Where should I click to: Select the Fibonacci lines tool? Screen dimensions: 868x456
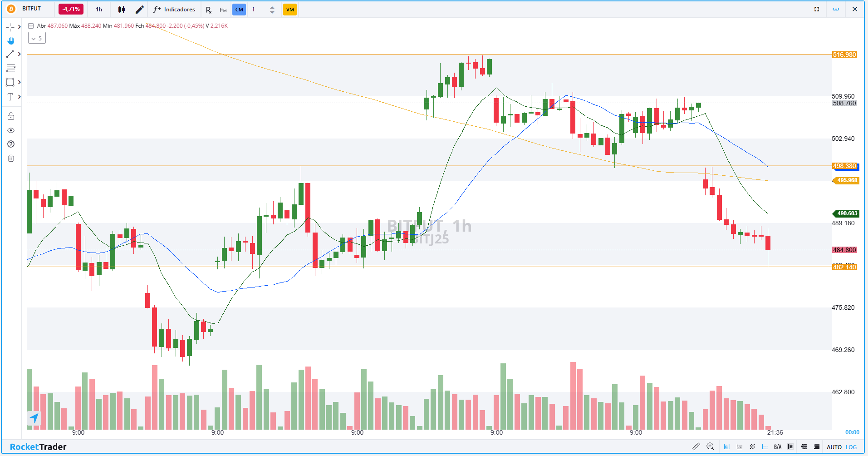click(10, 69)
